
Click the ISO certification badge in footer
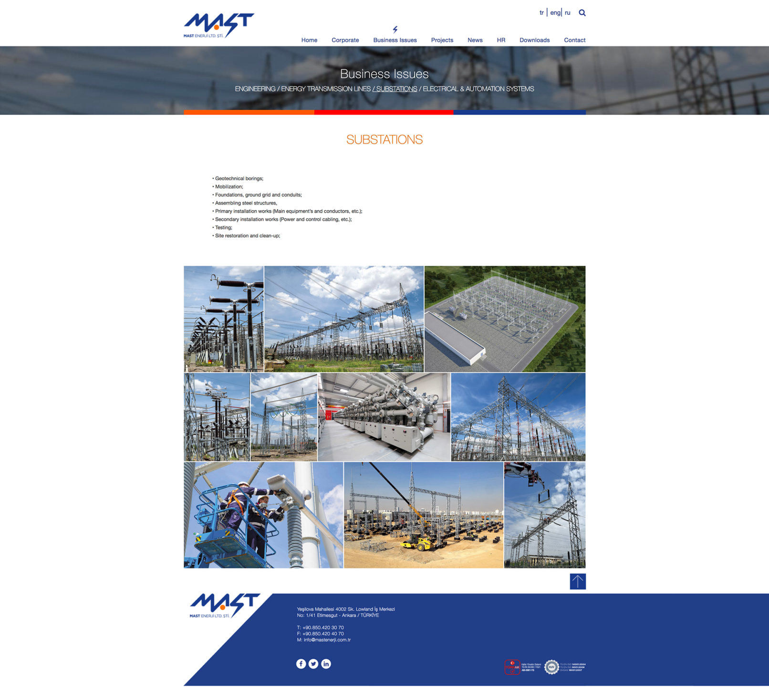[x=552, y=667]
